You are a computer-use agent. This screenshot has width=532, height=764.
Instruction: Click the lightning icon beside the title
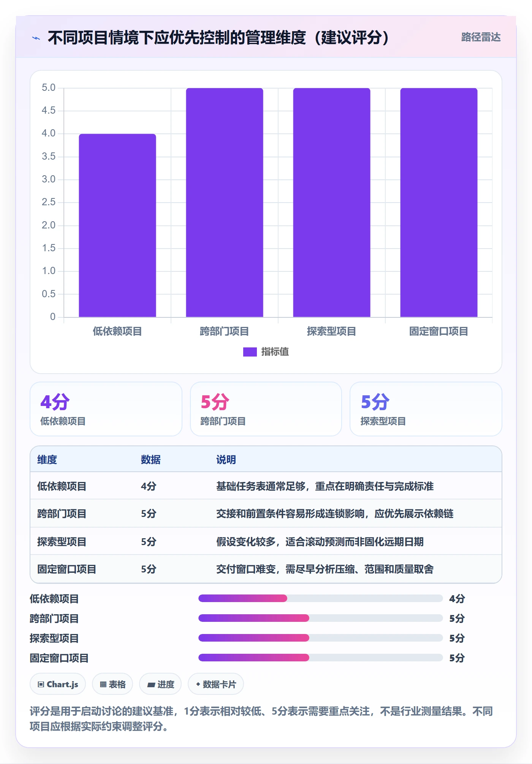coord(36,38)
